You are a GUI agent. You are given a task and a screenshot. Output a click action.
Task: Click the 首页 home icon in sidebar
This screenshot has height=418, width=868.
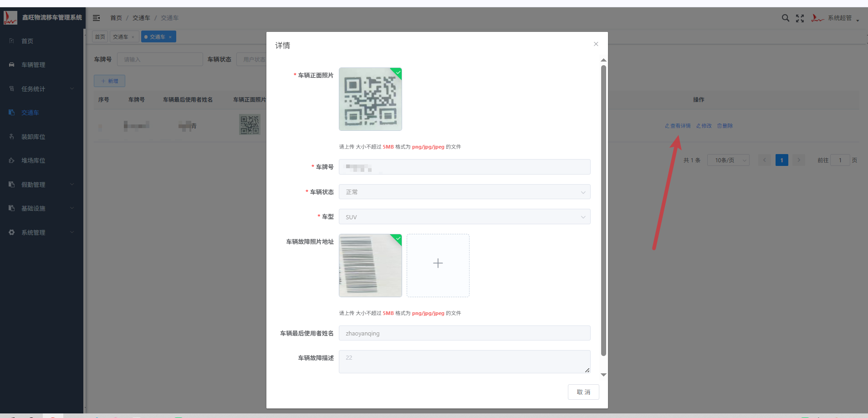(12, 41)
